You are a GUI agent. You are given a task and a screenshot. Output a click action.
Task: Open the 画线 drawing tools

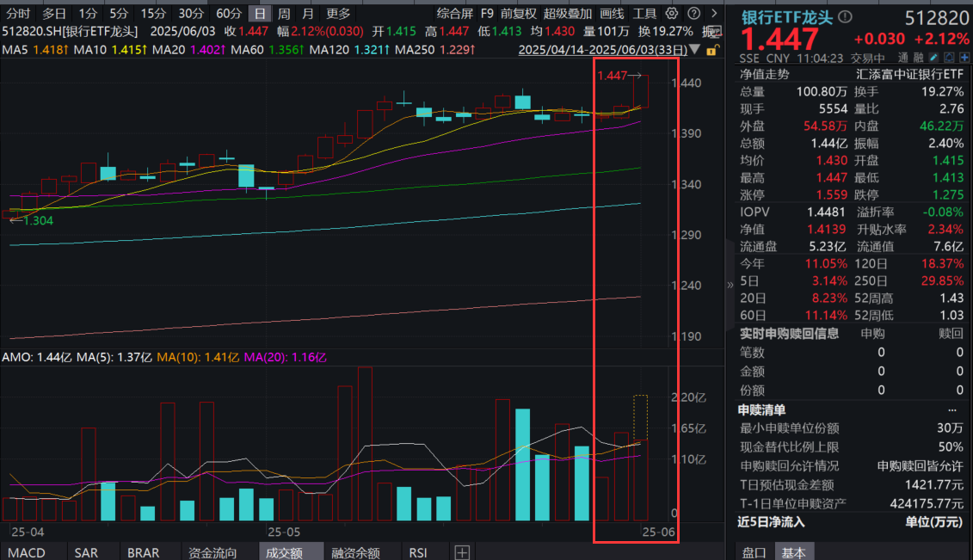click(612, 13)
